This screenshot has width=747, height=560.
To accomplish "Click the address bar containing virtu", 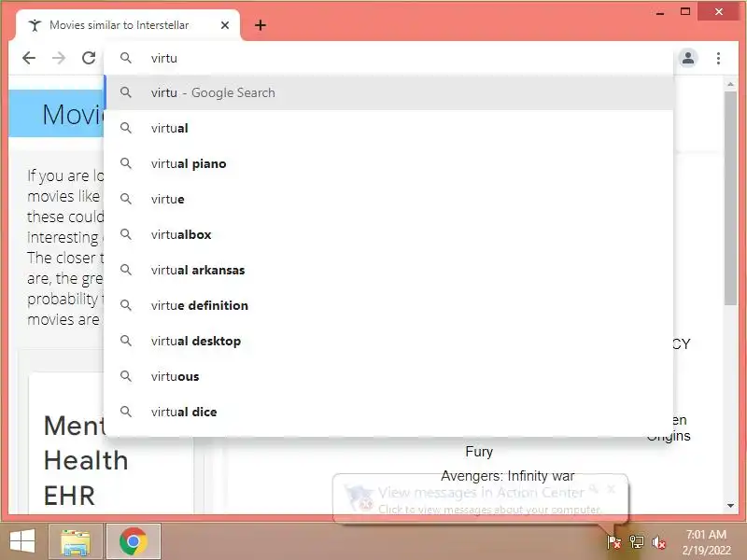I will [388, 58].
